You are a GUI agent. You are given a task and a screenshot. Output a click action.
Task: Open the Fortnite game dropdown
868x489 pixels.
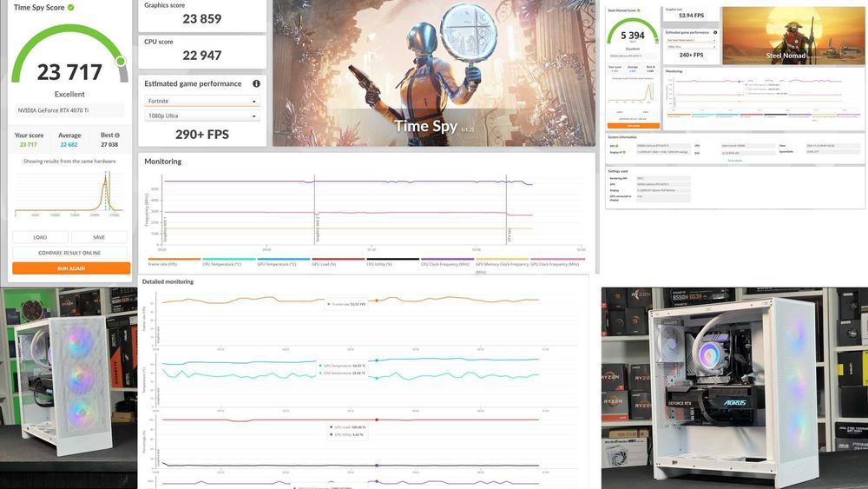[x=202, y=101]
